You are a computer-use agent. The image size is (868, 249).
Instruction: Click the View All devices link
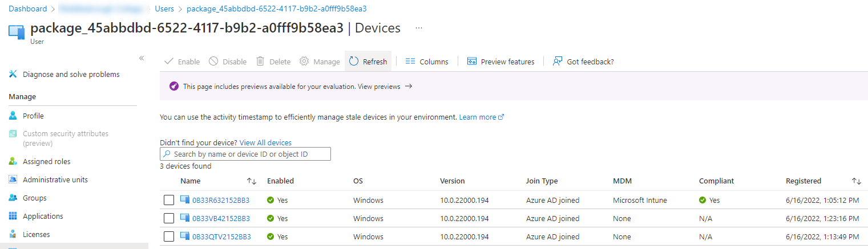[x=265, y=142]
